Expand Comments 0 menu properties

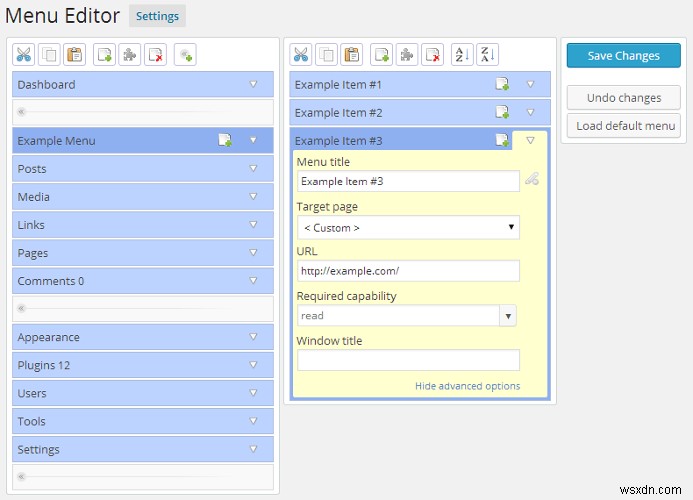[x=253, y=280]
